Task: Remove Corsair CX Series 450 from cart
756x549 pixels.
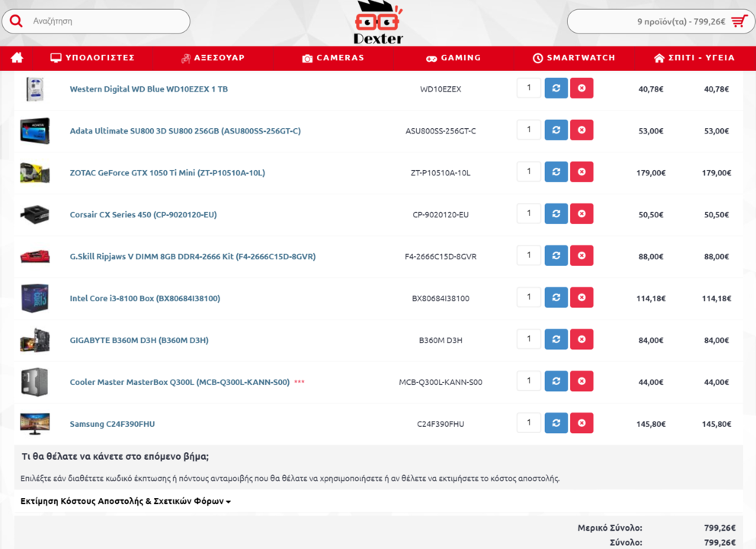Action: (581, 213)
